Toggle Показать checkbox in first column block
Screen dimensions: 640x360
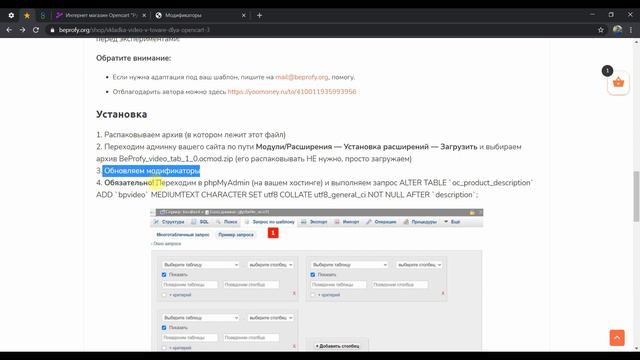(164, 275)
